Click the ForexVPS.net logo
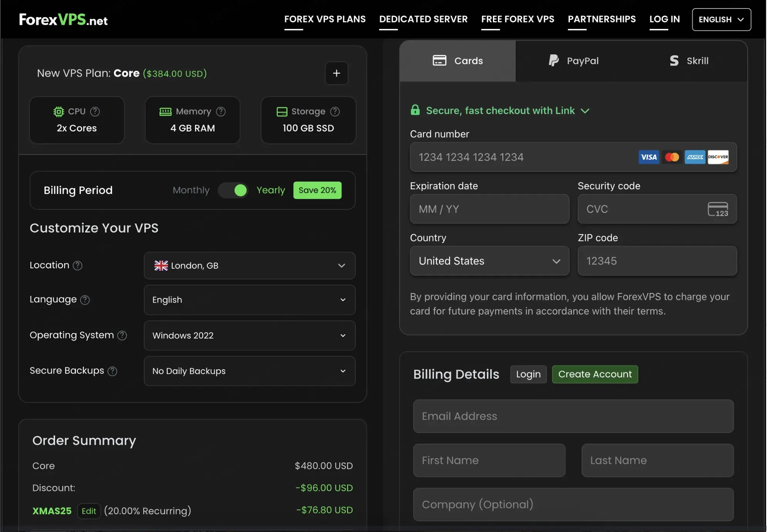 pyautogui.click(x=63, y=19)
